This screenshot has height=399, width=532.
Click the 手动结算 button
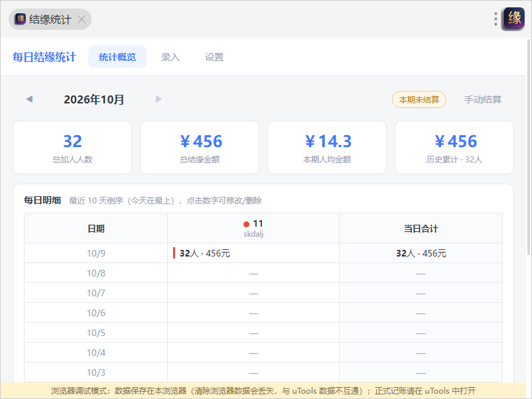tap(482, 99)
